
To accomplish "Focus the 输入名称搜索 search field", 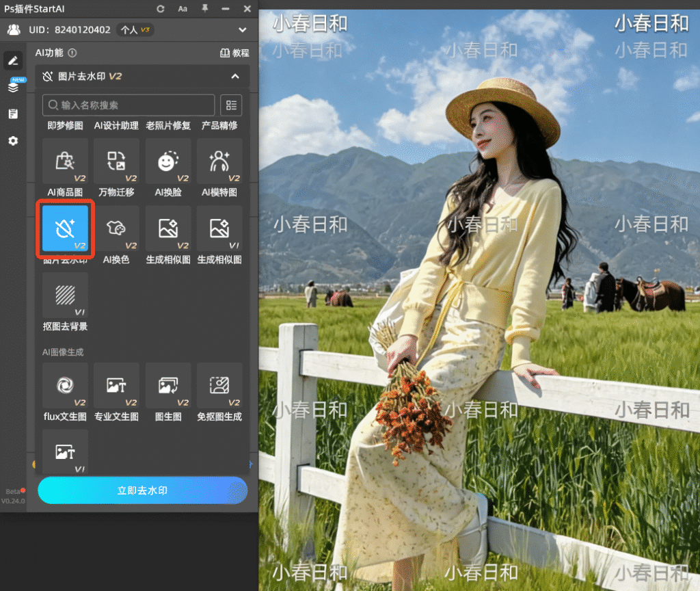I will tap(129, 105).
